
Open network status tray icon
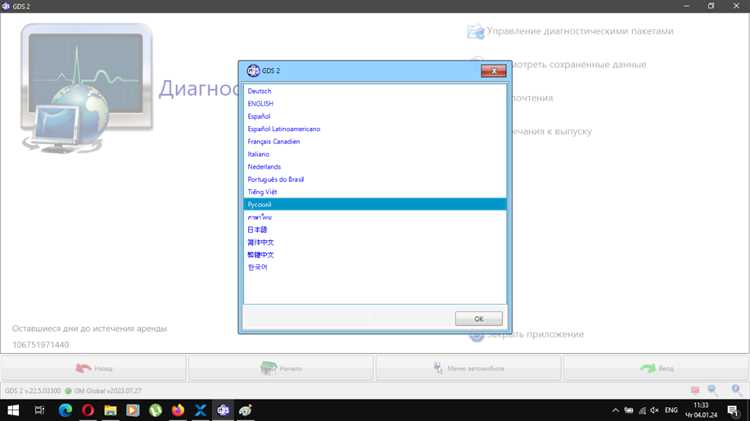click(x=642, y=410)
